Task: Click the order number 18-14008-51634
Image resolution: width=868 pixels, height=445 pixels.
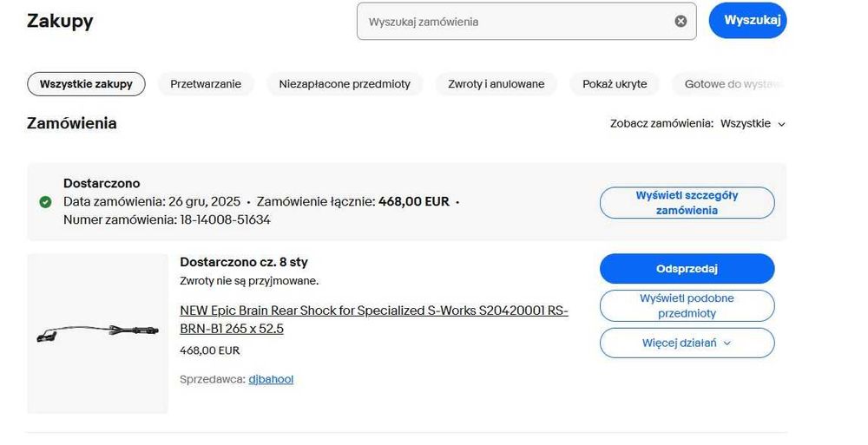Action: pyautogui.click(x=224, y=219)
